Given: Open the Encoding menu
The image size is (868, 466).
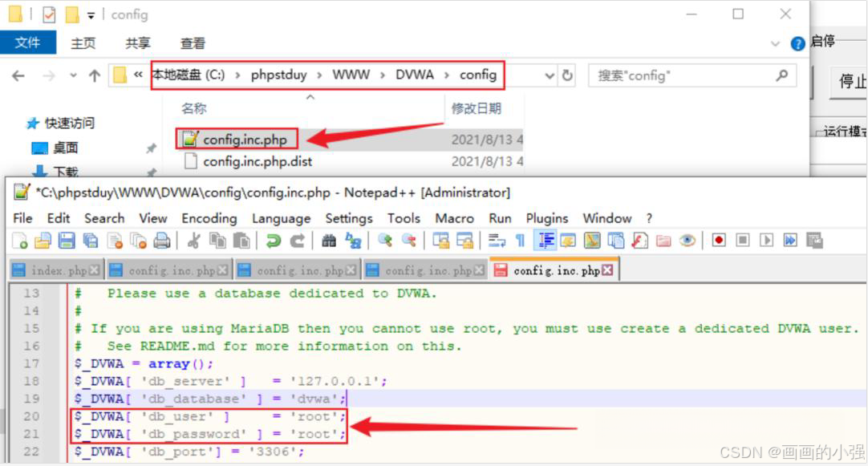Looking at the screenshot, I should pyautogui.click(x=209, y=218).
